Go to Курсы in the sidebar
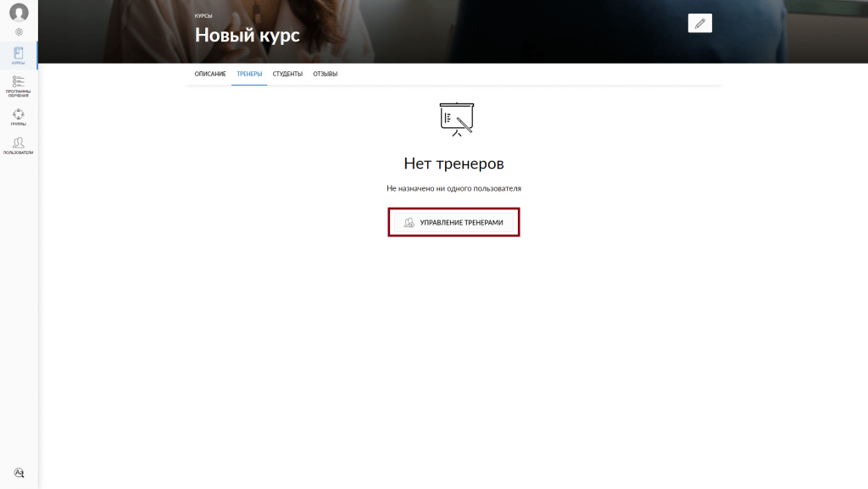Viewport: 868px width, 489px height. 19,55
